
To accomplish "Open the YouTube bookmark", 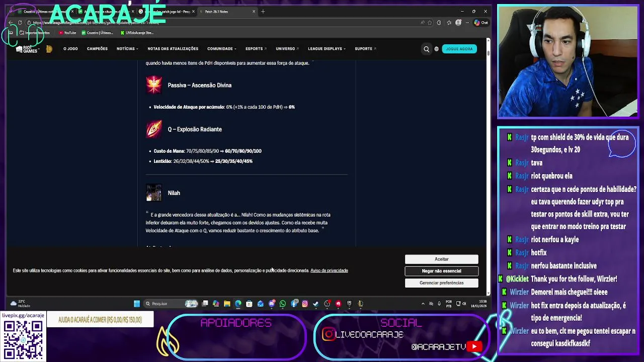I will pos(67,33).
